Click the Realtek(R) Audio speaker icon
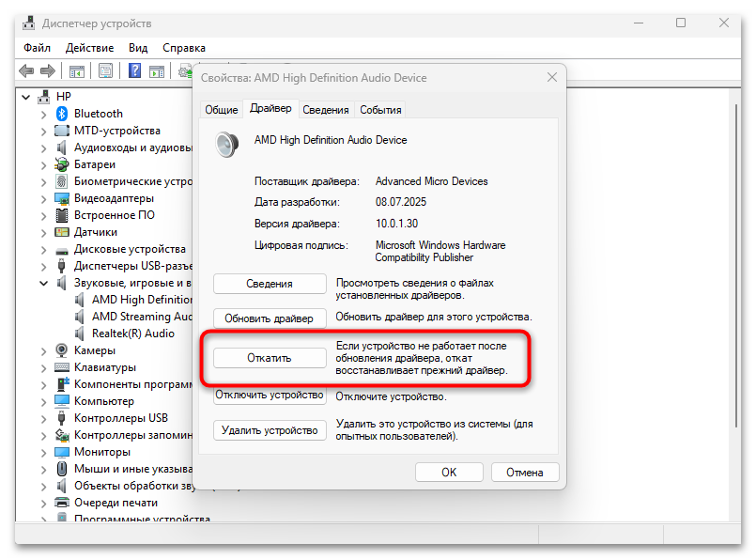The image size is (756, 559). pyautogui.click(x=80, y=334)
